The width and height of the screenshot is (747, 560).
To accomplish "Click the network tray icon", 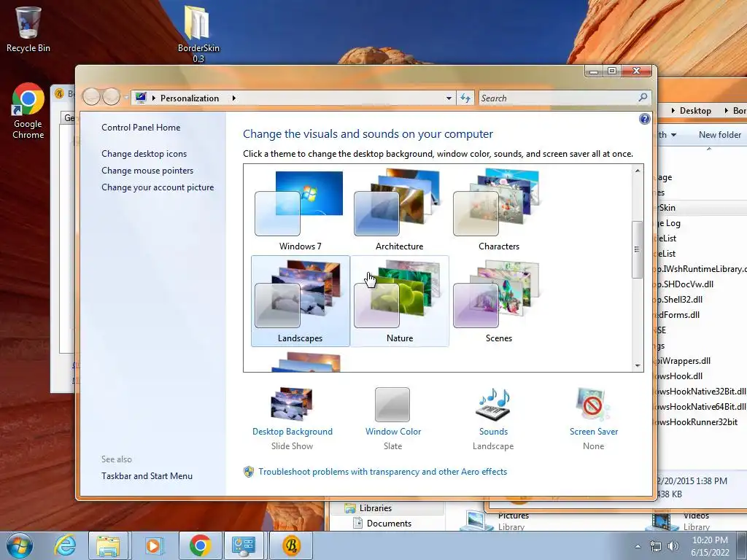I will [656, 547].
